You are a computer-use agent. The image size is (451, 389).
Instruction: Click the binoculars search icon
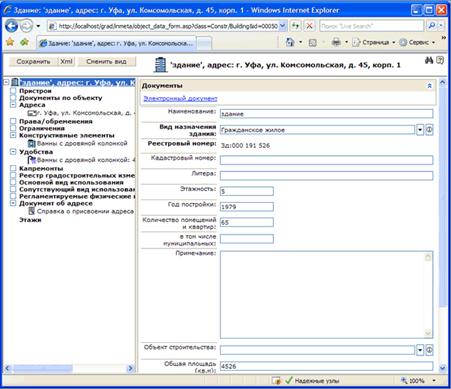click(429, 60)
